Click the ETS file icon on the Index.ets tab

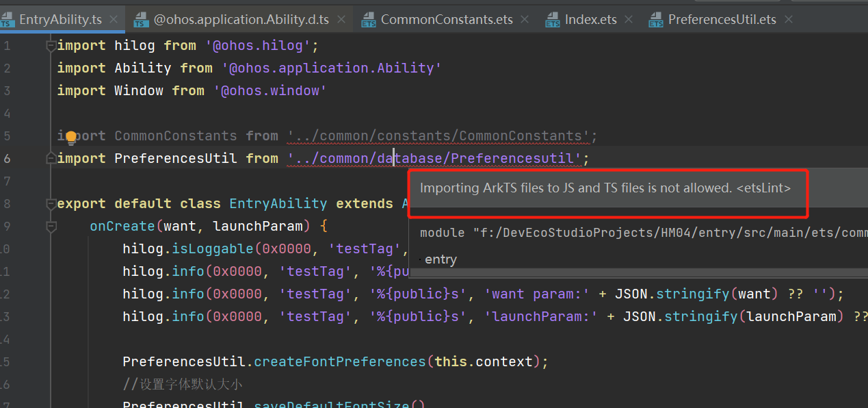click(553, 20)
